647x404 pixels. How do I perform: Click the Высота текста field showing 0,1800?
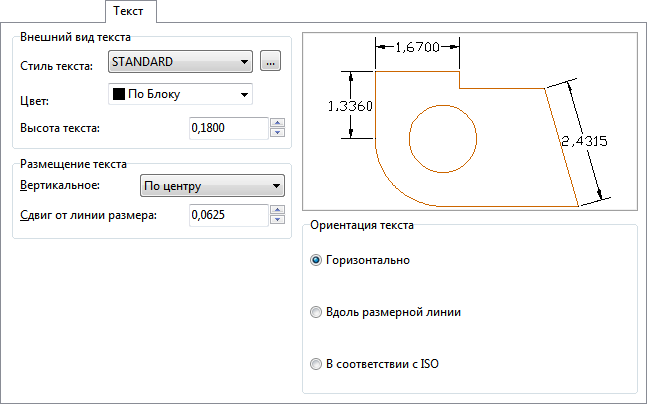click(x=228, y=128)
